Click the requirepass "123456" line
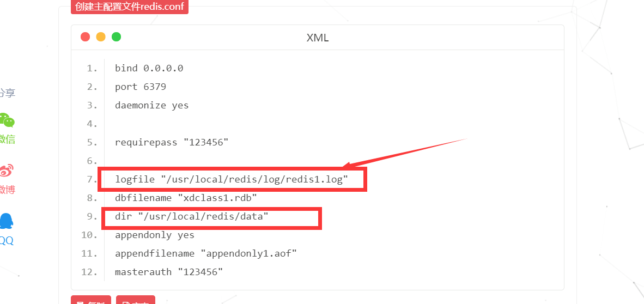This screenshot has height=304, width=644. tap(172, 143)
